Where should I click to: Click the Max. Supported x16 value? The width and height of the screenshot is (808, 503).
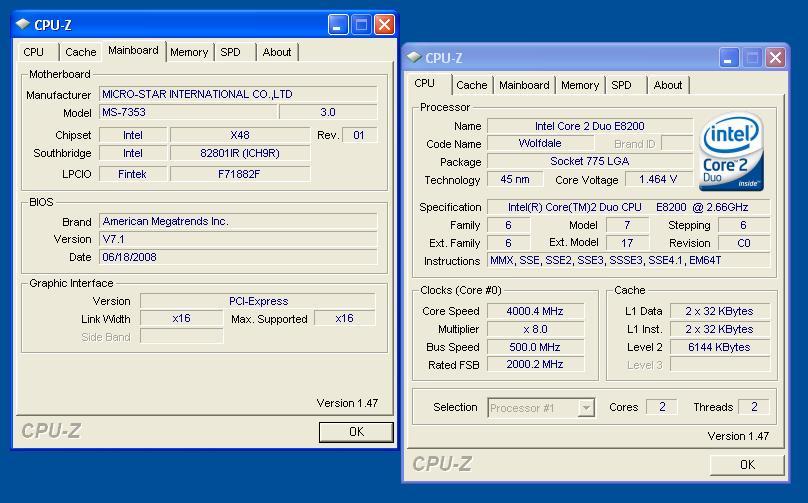pos(345,318)
